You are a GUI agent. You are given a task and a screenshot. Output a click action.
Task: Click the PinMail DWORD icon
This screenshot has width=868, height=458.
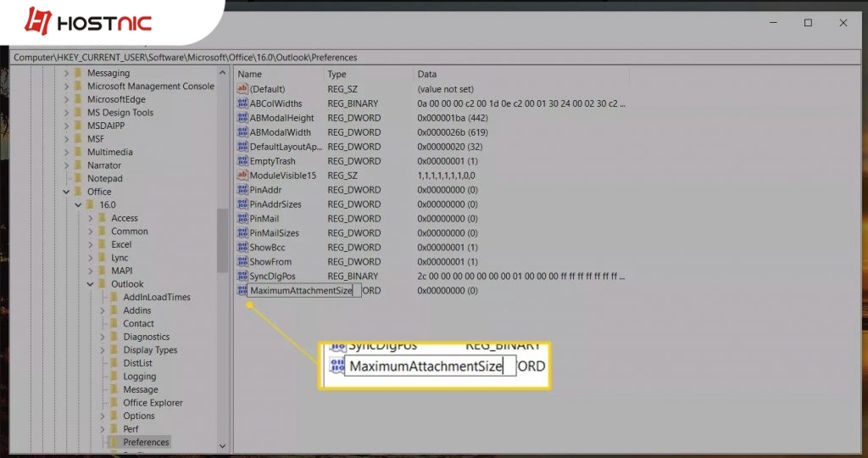pos(242,218)
